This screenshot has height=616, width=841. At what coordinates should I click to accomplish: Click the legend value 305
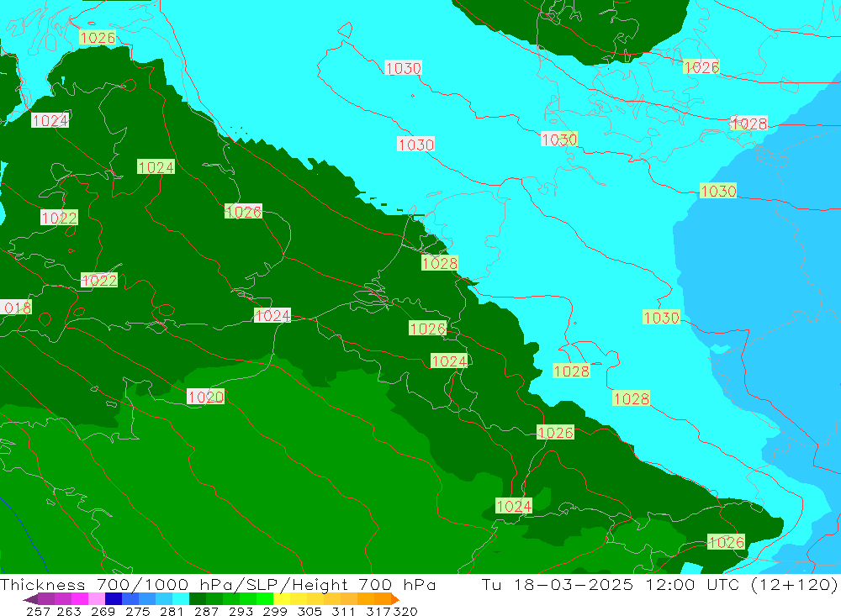tap(309, 611)
